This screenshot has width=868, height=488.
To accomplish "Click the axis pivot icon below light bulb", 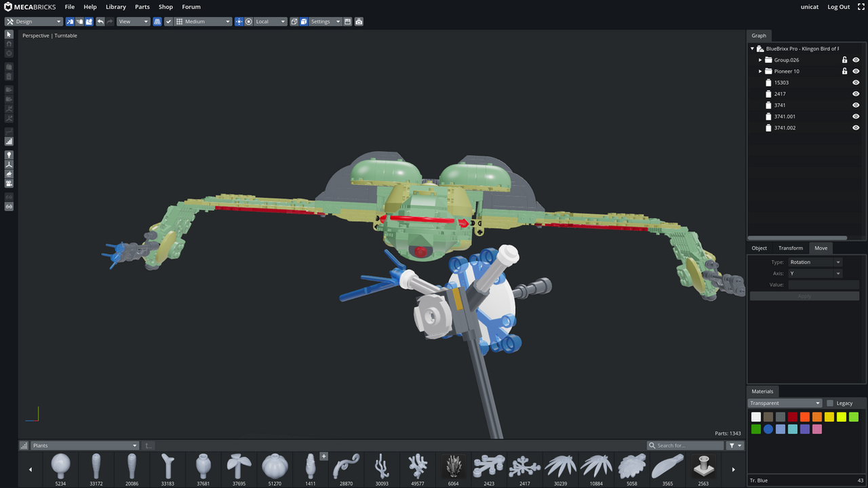I will pos(9,165).
